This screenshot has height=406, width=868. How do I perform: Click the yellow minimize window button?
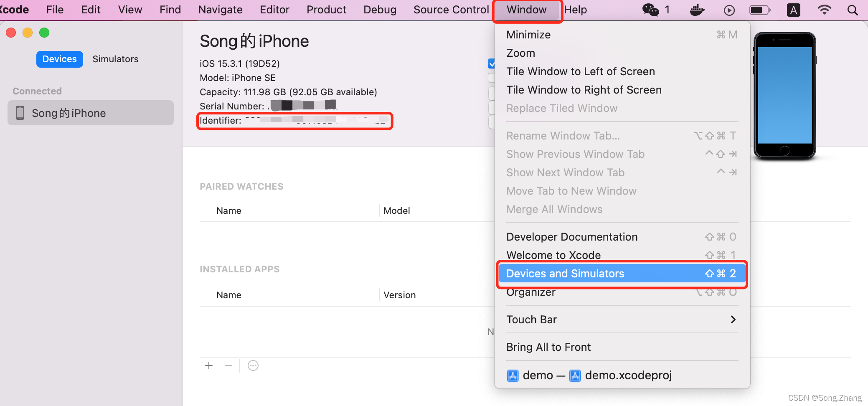click(28, 33)
